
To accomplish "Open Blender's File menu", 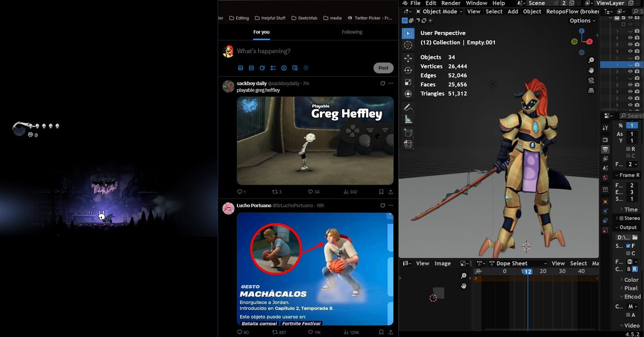I will pyautogui.click(x=415, y=3).
